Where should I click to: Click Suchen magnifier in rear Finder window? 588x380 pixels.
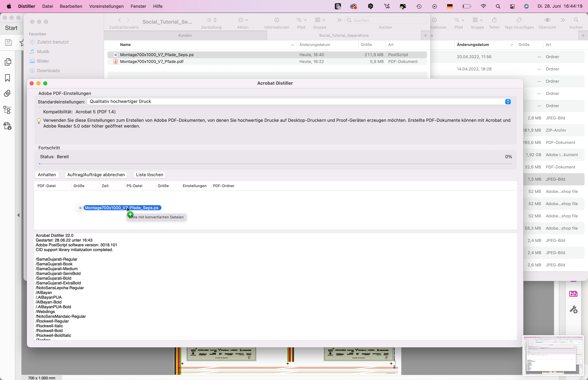[x=576, y=20]
